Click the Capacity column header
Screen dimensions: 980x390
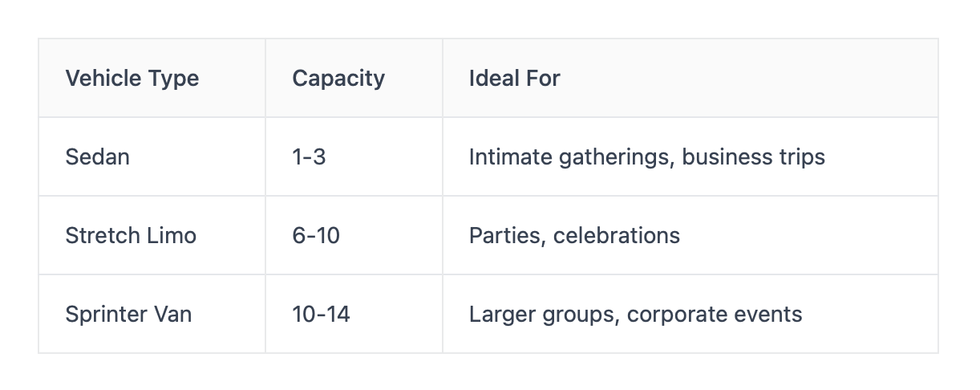[x=338, y=79]
